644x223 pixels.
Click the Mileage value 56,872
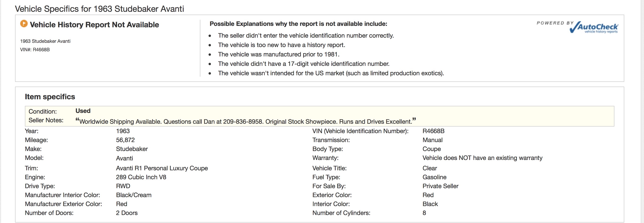click(x=125, y=140)
